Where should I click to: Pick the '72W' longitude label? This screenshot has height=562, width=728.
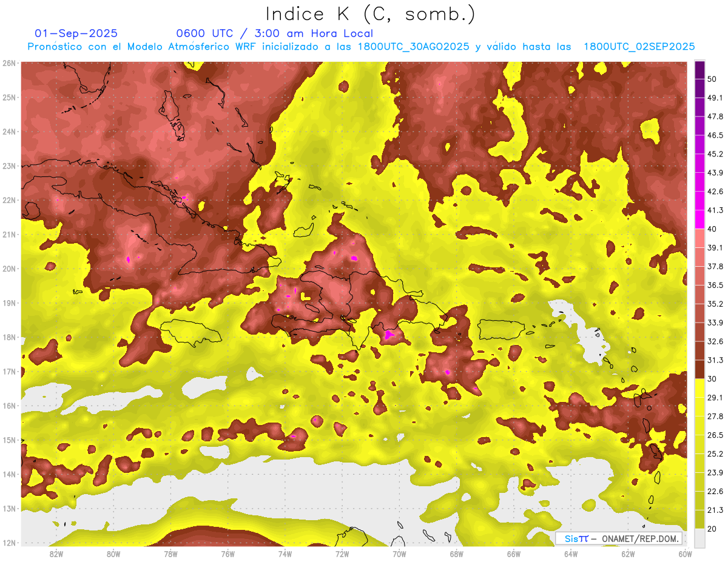click(342, 554)
